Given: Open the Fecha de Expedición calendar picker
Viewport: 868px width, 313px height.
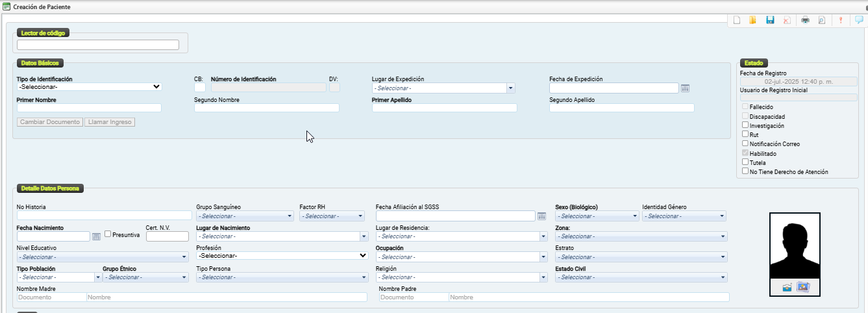Looking at the screenshot, I should 685,88.
